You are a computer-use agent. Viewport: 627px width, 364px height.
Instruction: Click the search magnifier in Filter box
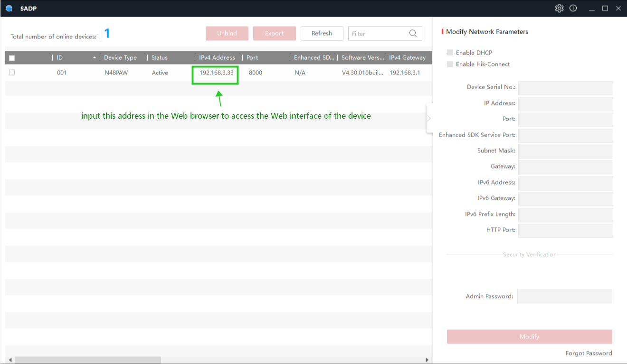click(413, 33)
